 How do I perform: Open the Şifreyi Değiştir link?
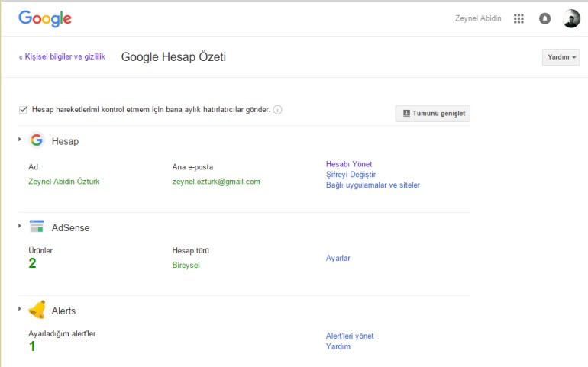351,174
